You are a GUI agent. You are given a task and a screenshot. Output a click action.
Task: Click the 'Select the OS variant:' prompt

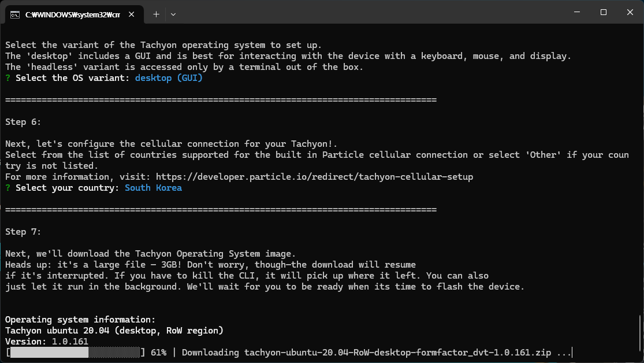72,78
